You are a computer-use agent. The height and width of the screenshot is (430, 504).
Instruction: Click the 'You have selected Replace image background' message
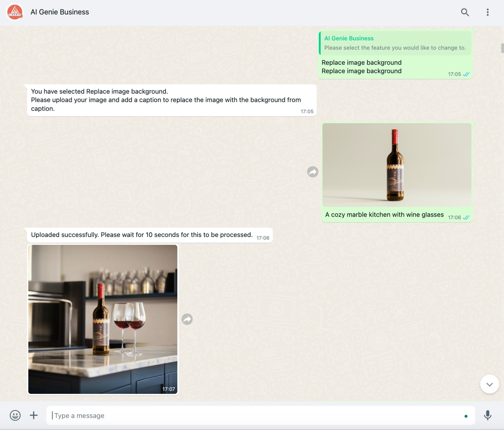[x=172, y=100]
